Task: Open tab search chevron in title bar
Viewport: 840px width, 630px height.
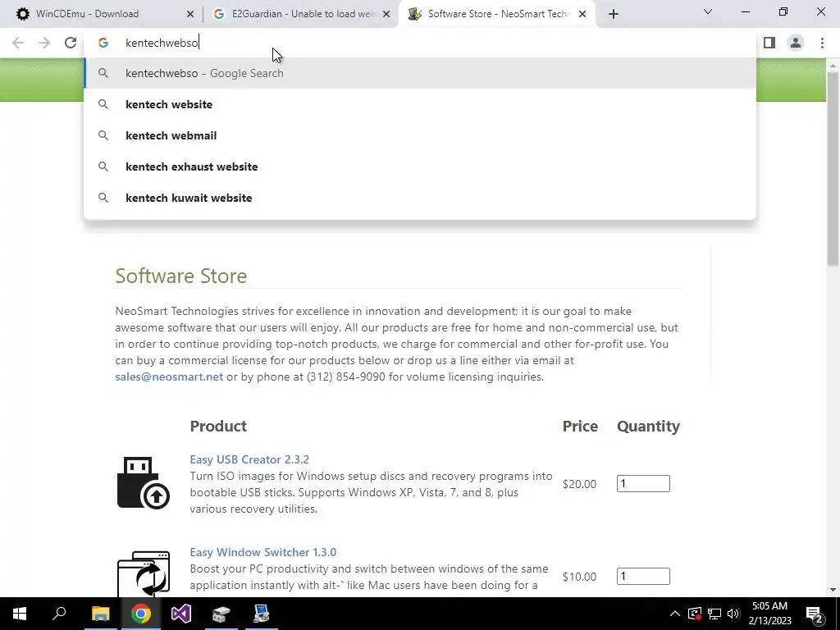Action: point(708,11)
